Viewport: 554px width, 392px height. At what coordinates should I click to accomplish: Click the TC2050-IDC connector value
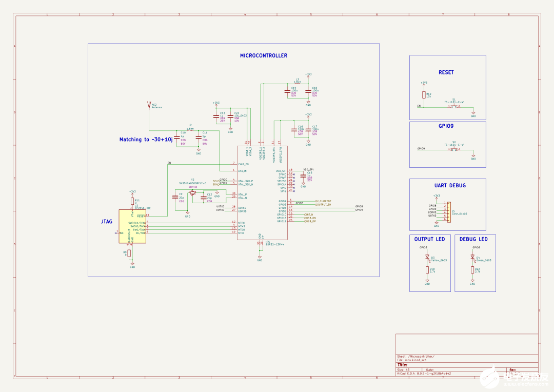tap(143, 208)
